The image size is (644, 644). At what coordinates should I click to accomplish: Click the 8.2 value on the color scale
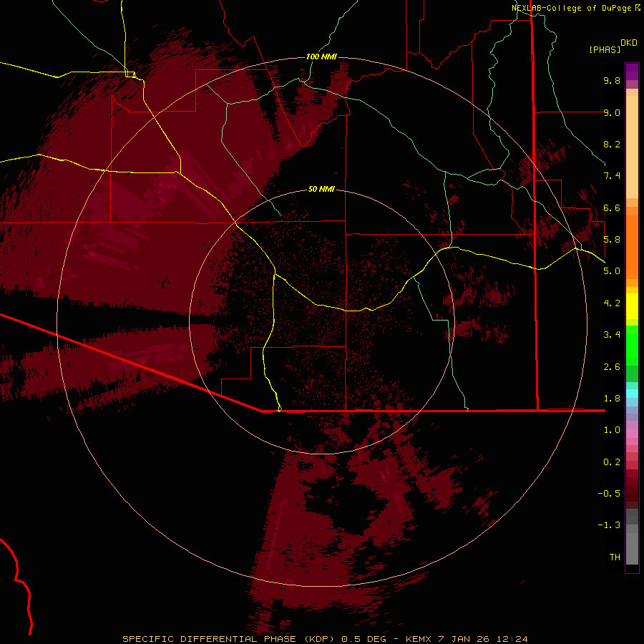[612, 144]
